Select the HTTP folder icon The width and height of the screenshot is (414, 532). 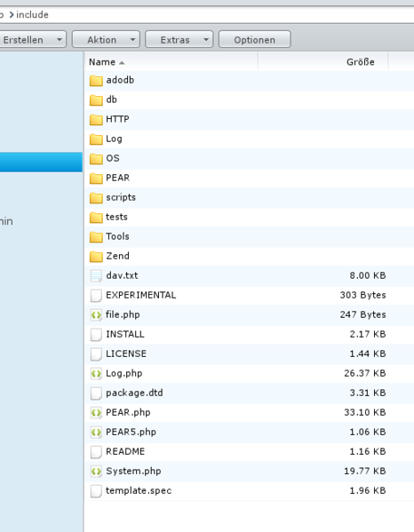pos(96,120)
